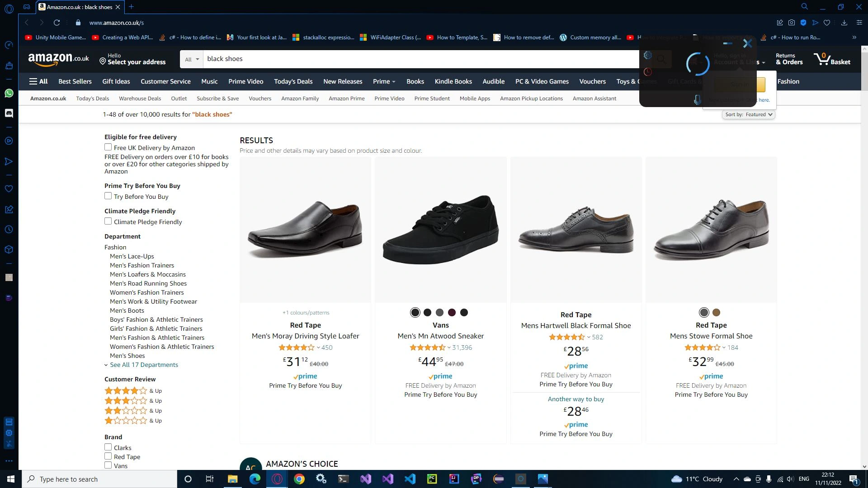Viewport: 868px width, 488px height.
Task: Click the Amazon.co.uk logo
Action: tap(58, 59)
